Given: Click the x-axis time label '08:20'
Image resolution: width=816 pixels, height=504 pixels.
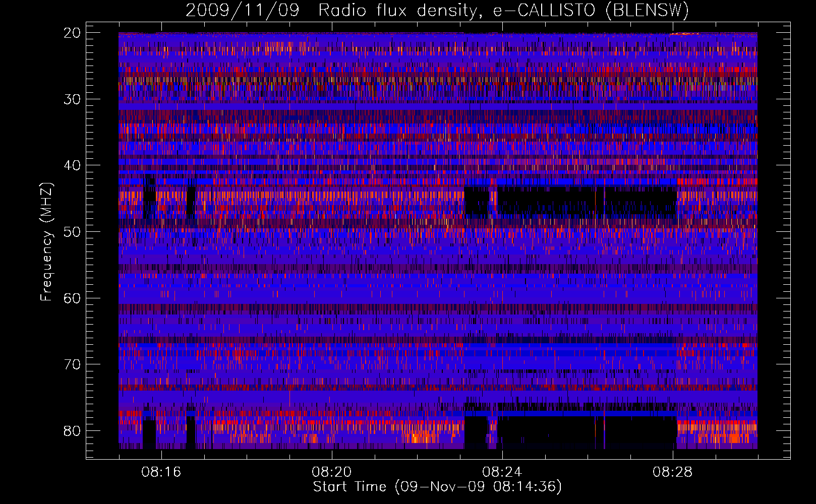Looking at the screenshot, I should [331, 472].
